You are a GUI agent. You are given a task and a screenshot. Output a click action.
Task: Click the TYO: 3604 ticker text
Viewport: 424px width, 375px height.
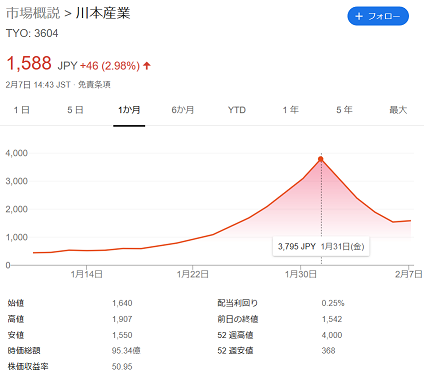click(32, 33)
